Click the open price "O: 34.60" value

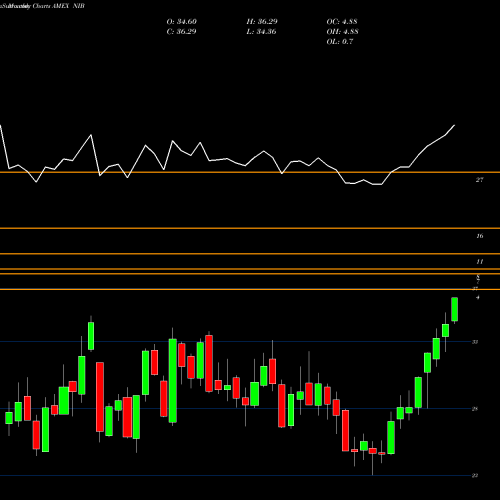182,22
